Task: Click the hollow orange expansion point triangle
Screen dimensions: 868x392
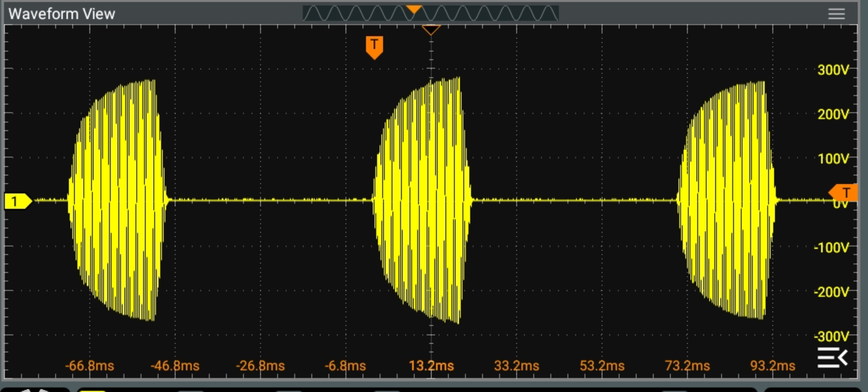Action: 431,30
